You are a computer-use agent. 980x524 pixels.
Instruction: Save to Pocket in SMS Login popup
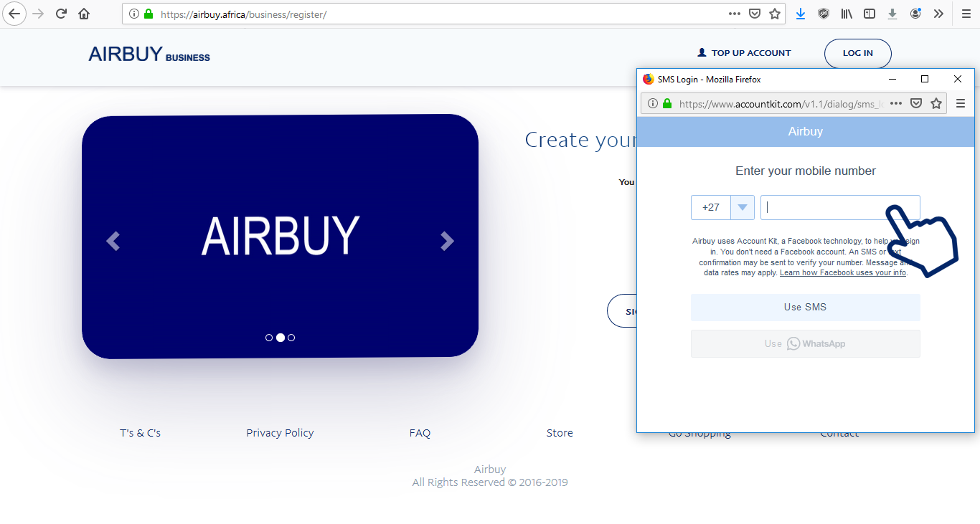click(916, 103)
